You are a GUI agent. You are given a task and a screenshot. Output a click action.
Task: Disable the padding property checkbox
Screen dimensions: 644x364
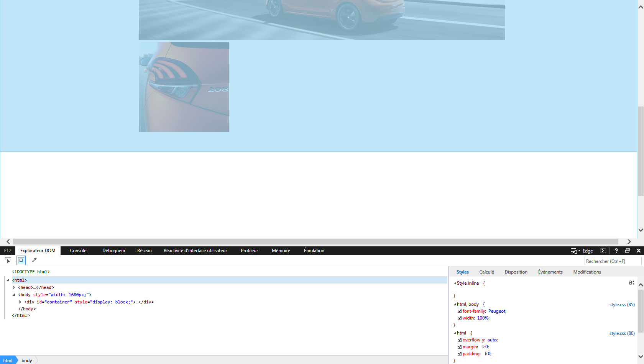pos(460,353)
